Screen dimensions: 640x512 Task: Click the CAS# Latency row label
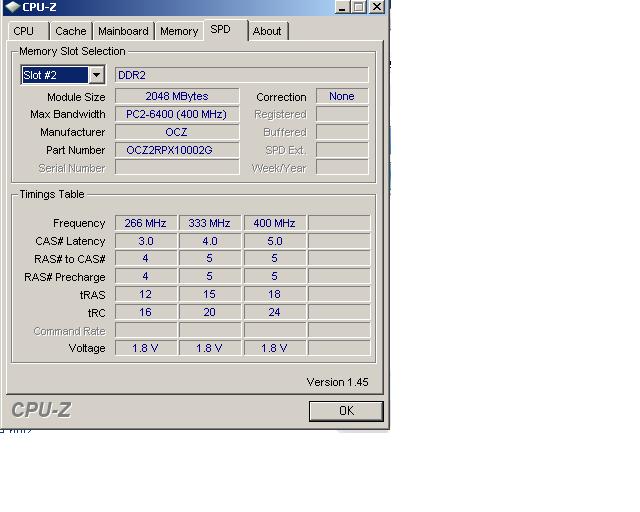70,241
